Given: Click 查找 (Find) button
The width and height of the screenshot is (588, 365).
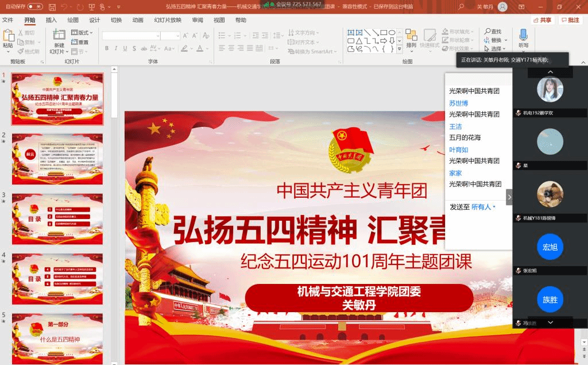Looking at the screenshot, I should pyautogui.click(x=493, y=32).
